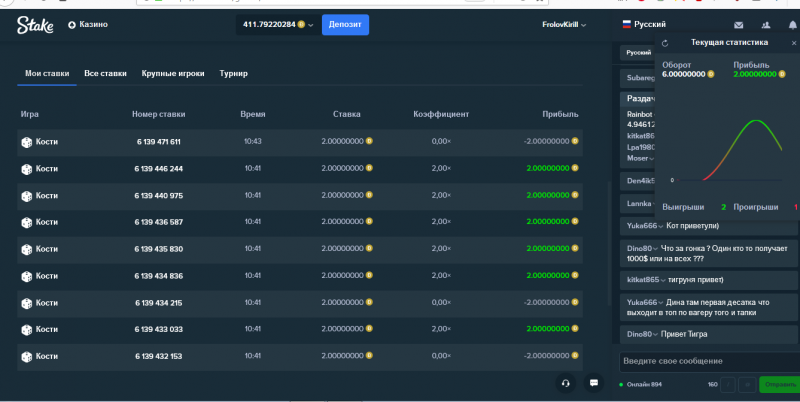This screenshot has width=800, height=402.
Task: Click the Russian flag icon
Action: point(627,24)
